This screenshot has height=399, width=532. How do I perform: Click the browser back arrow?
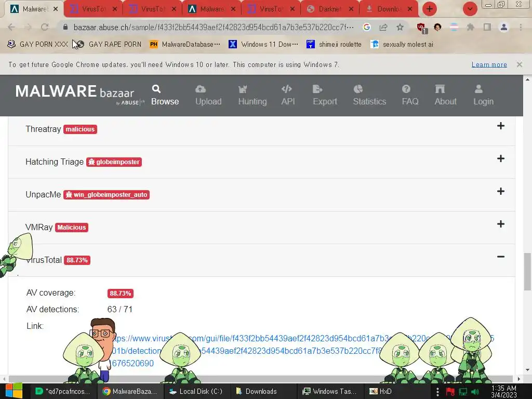pyautogui.click(x=11, y=27)
